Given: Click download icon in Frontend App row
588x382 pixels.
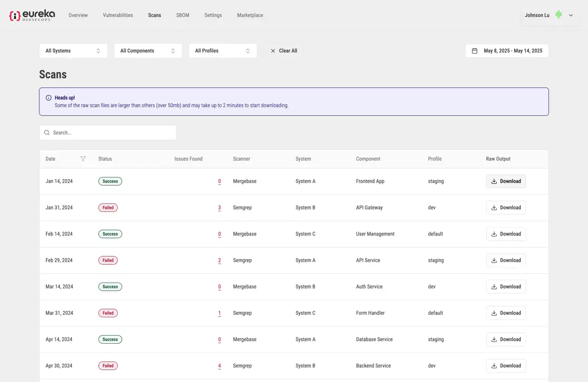Looking at the screenshot, I should pyautogui.click(x=494, y=181).
